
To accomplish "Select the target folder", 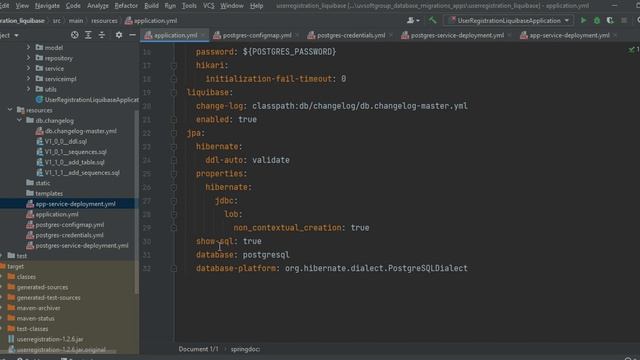I will 12,267.
